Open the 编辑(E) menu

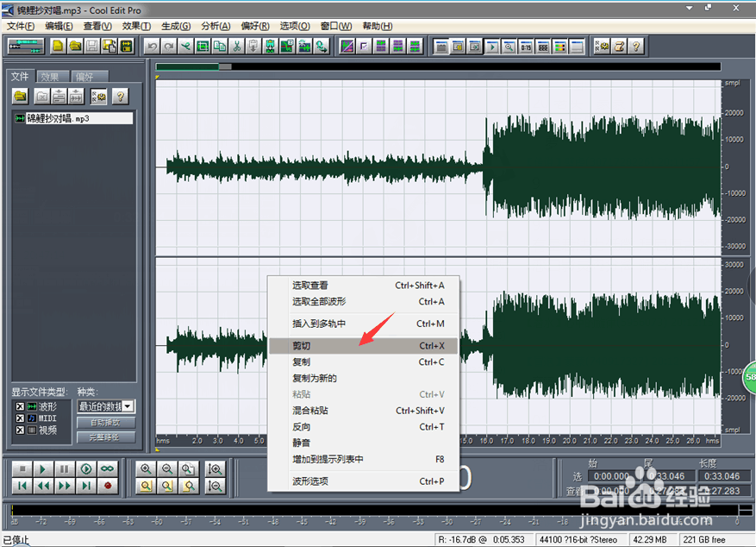point(59,26)
